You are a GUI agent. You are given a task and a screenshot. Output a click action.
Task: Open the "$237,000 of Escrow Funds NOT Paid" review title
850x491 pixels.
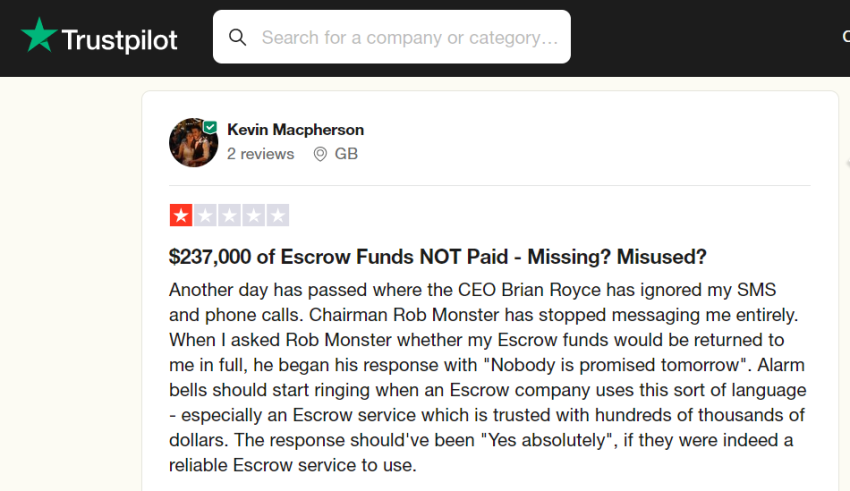pyautogui.click(x=438, y=257)
